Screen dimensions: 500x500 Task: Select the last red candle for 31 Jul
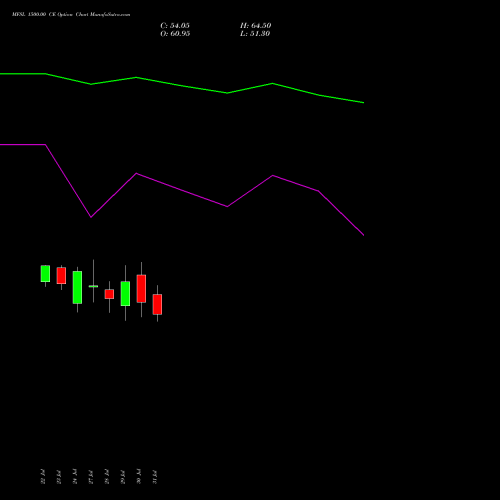(157, 304)
